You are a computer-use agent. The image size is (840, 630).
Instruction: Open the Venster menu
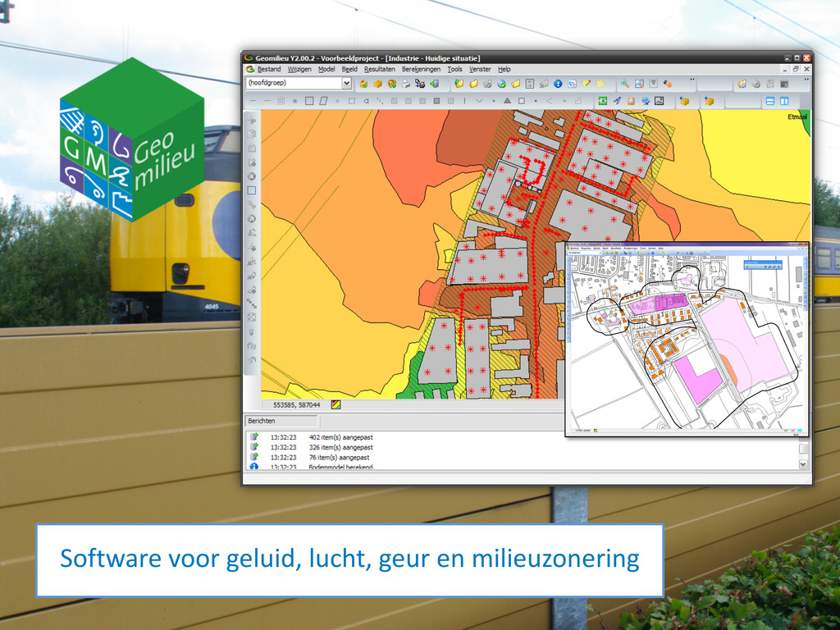[x=479, y=69]
